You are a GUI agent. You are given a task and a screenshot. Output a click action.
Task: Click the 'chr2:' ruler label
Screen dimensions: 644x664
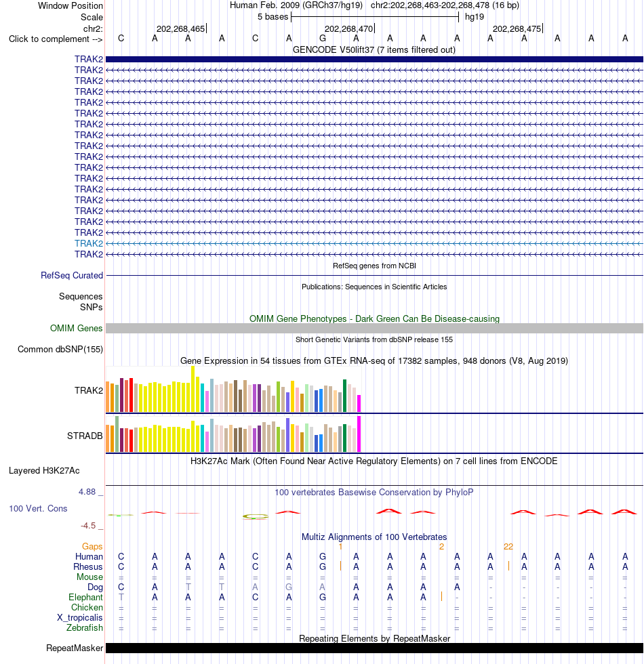point(94,28)
